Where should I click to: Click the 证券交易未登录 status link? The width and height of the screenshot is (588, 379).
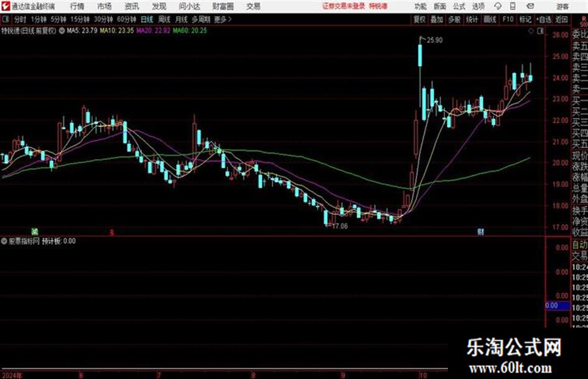pyautogui.click(x=343, y=6)
